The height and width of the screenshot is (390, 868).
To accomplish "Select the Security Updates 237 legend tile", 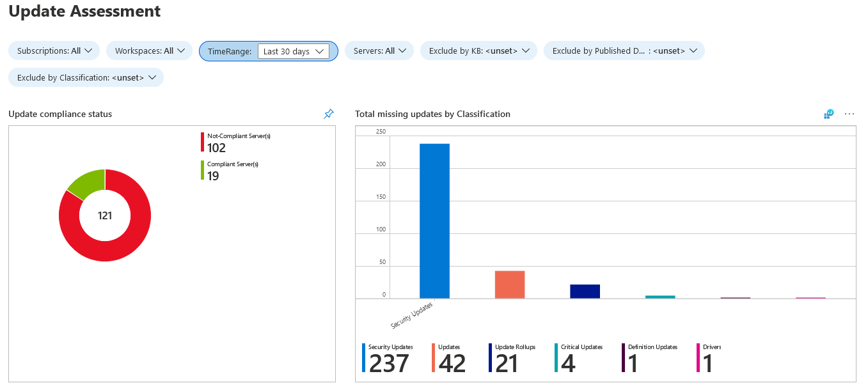I will (x=388, y=358).
